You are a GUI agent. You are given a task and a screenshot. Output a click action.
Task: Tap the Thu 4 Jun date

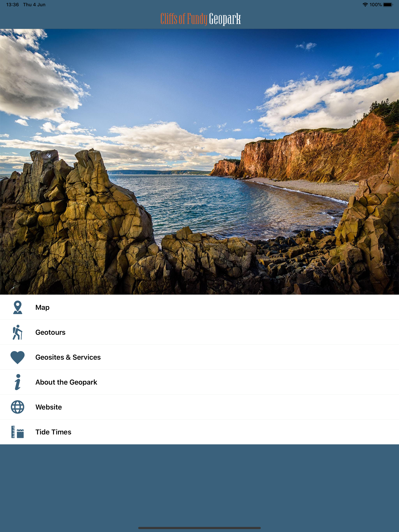pos(34,4)
